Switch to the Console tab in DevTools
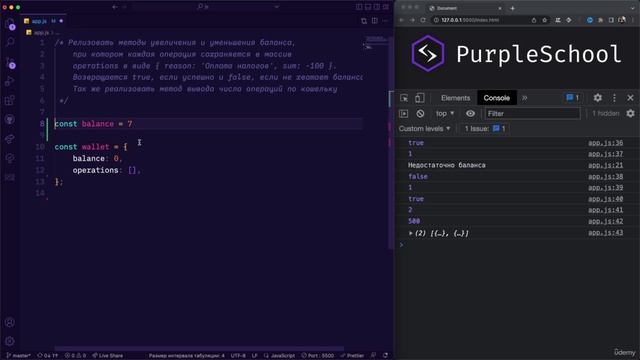 click(497, 98)
